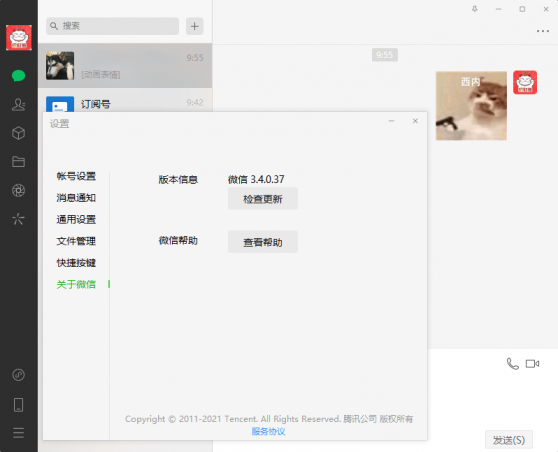This screenshot has width=558, height=452.
Task: Open the Favorites cube icon
Action: 19,133
